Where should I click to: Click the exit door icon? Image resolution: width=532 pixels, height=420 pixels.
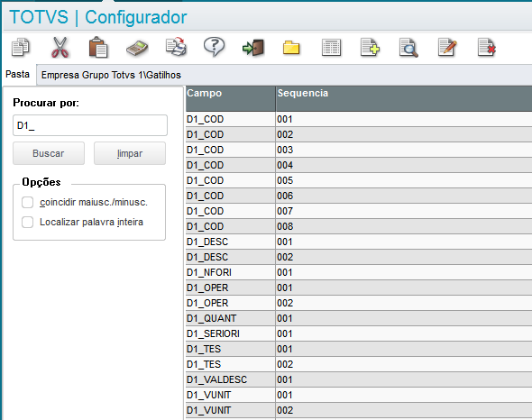click(x=253, y=48)
